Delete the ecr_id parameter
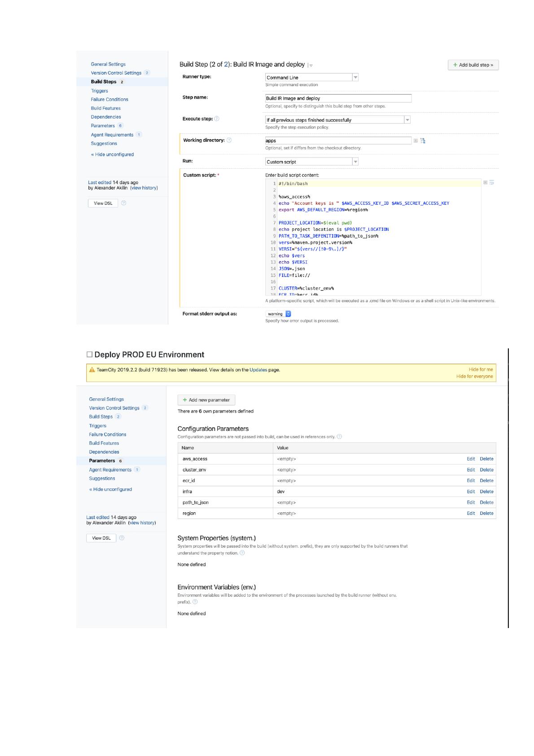The width and height of the screenshot is (534, 756). 486,480
